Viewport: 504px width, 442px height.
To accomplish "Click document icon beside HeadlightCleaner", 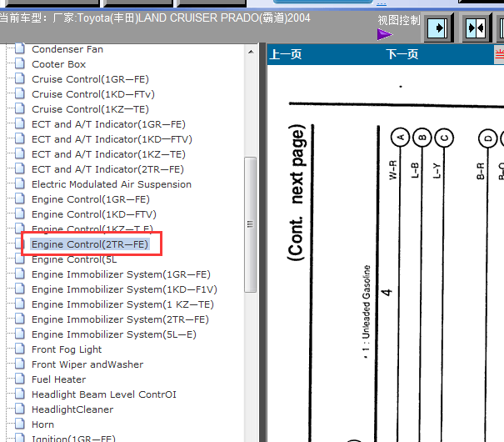I will pyautogui.click(x=20, y=409).
